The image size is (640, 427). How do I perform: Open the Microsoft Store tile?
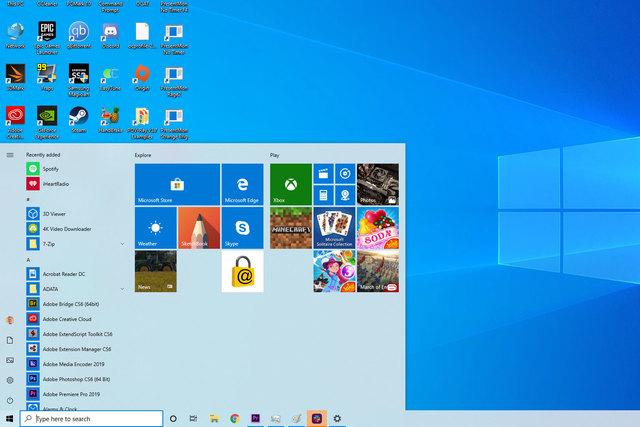tap(177, 185)
